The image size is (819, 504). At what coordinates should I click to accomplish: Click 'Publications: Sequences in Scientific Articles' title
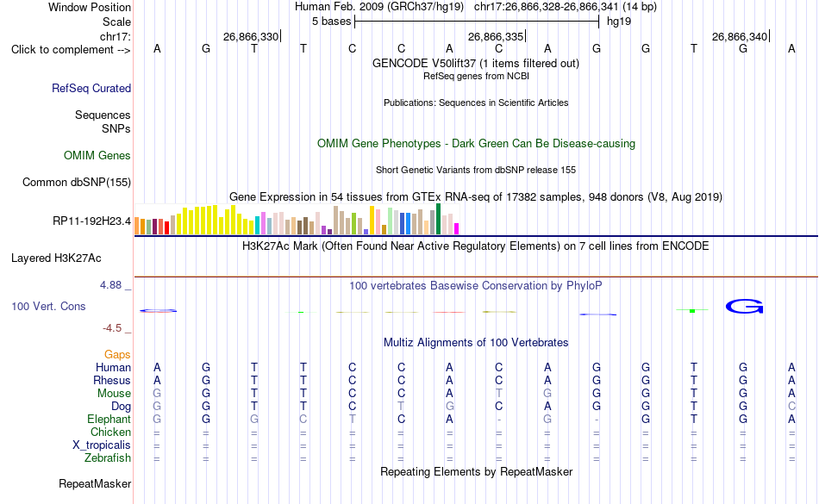476,103
